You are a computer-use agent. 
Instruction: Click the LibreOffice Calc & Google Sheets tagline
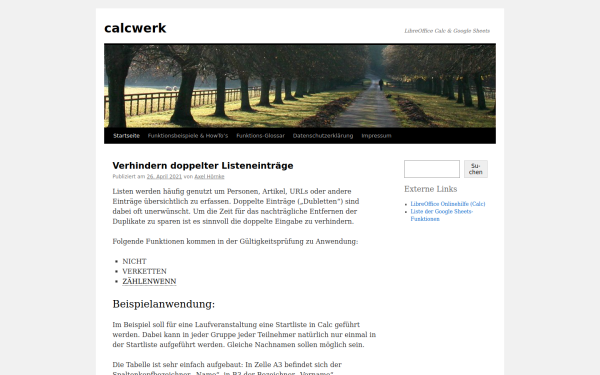pyautogui.click(x=447, y=31)
